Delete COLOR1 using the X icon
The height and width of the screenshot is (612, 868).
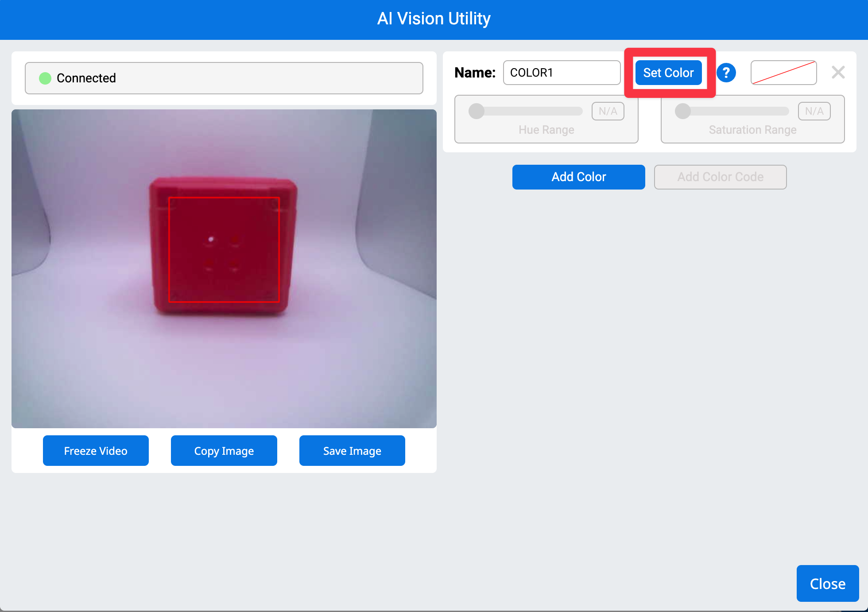point(838,72)
